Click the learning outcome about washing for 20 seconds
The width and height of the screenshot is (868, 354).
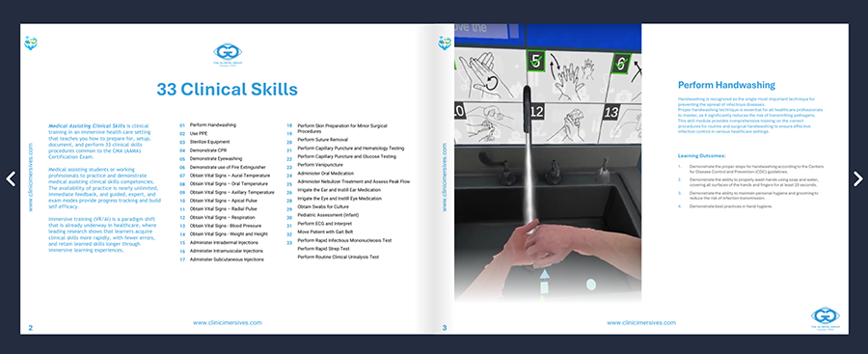(753, 182)
